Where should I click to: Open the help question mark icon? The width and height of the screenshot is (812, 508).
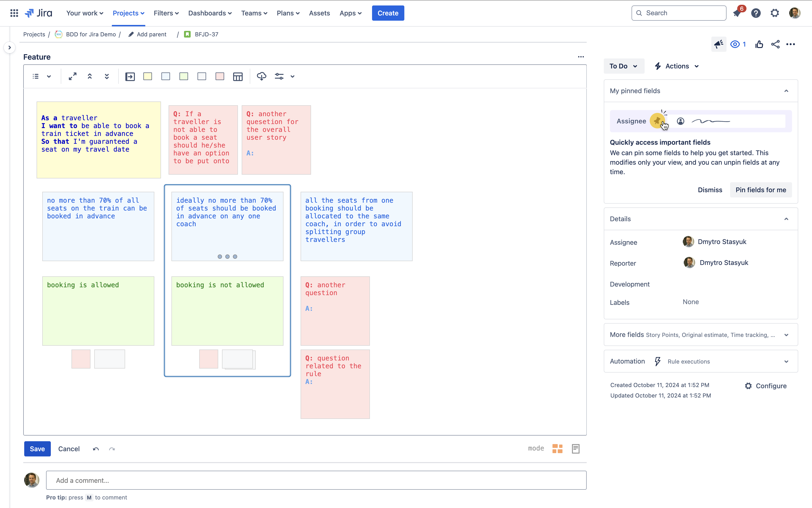pos(756,13)
